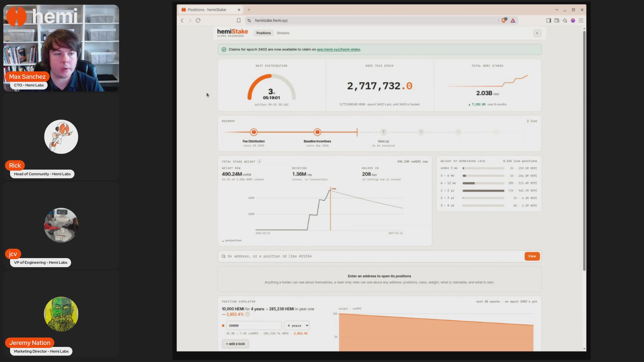Click the purple profile avatar icon
The height and width of the screenshot is (362, 644).
pyautogui.click(x=573, y=20)
